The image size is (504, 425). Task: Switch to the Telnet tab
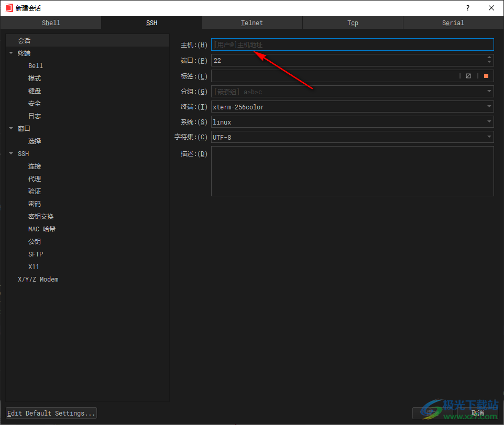252,23
